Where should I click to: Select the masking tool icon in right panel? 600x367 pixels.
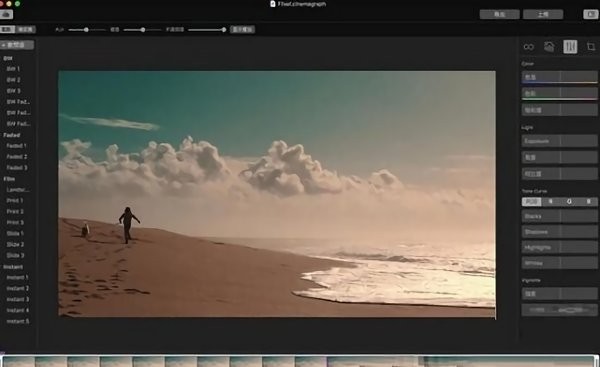coord(549,47)
